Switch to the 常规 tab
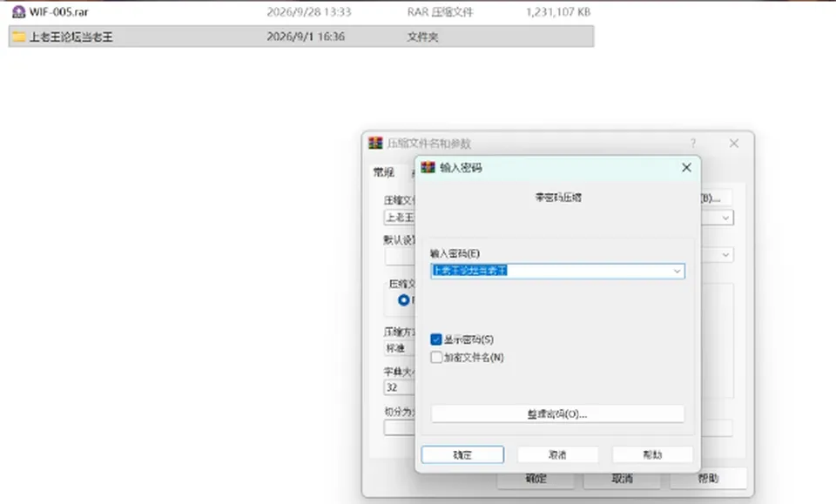This screenshot has width=836, height=504. (x=383, y=172)
